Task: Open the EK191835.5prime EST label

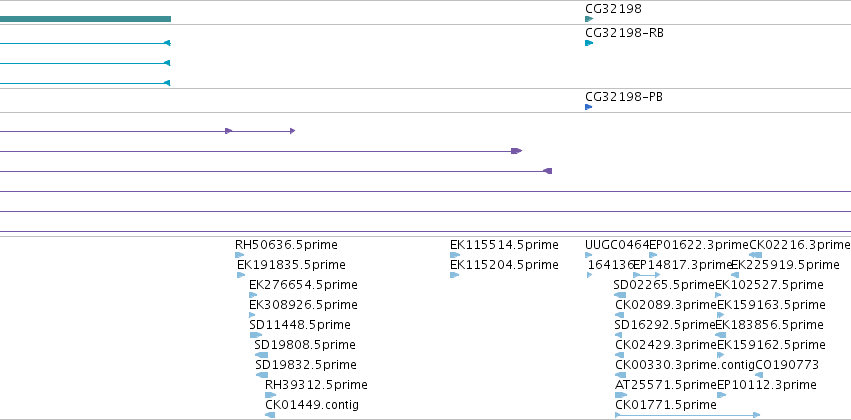Action: [291, 265]
